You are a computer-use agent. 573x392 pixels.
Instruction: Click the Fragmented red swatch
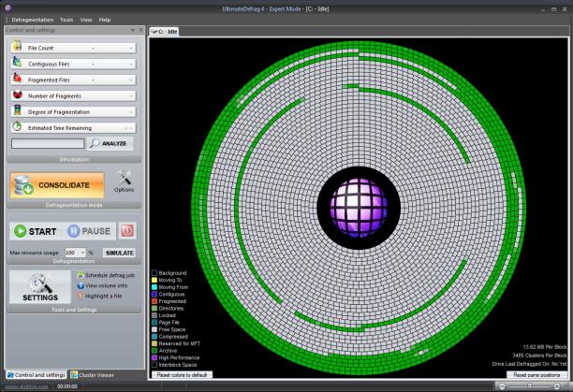154,301
